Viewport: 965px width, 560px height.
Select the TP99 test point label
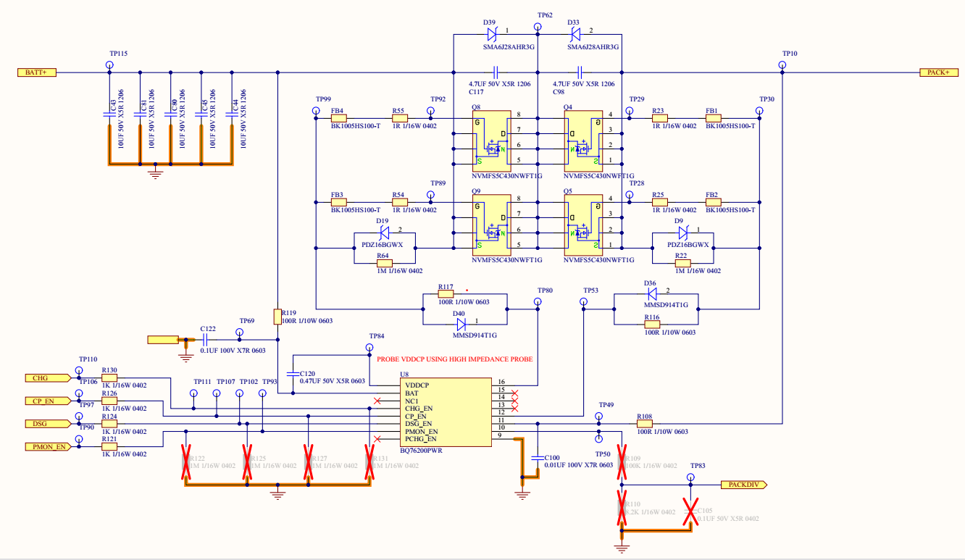click(x=324, y=99)
